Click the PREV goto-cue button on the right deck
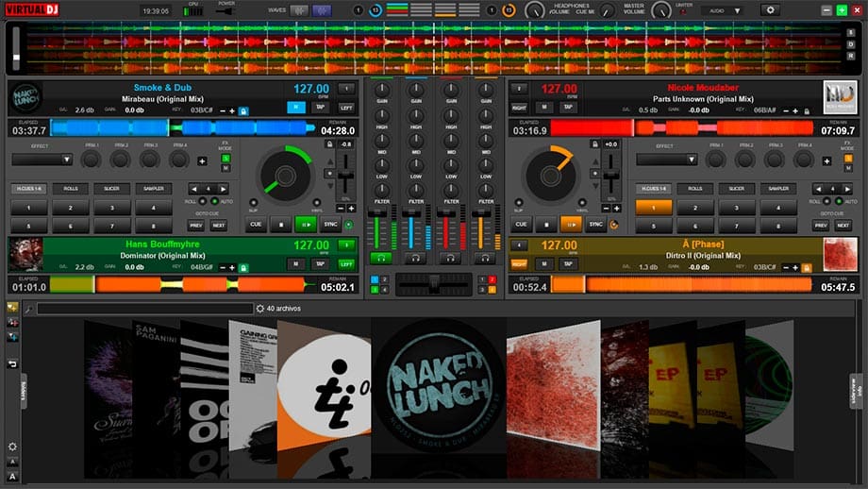 [821, 226]
